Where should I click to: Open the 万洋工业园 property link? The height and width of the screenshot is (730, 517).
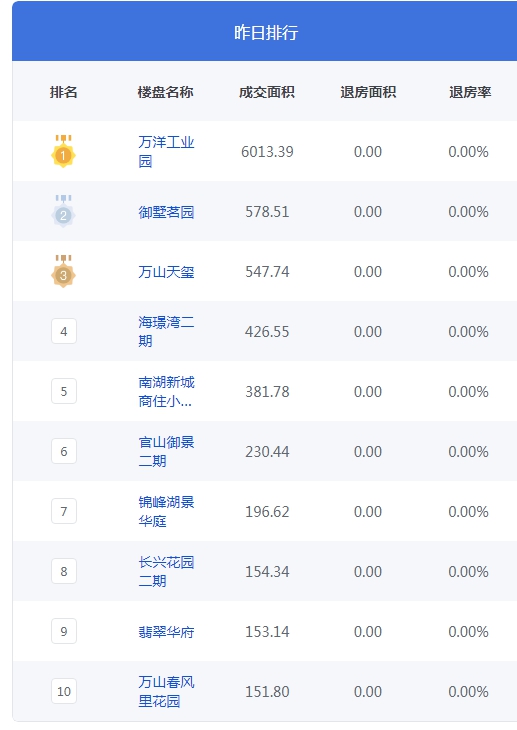tap(166, 151)
